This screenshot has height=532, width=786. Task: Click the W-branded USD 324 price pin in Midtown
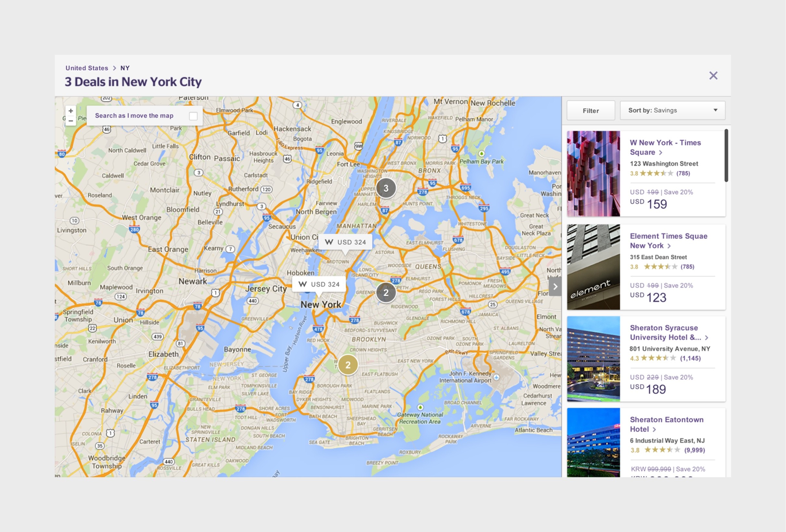[x=345, y=242]
